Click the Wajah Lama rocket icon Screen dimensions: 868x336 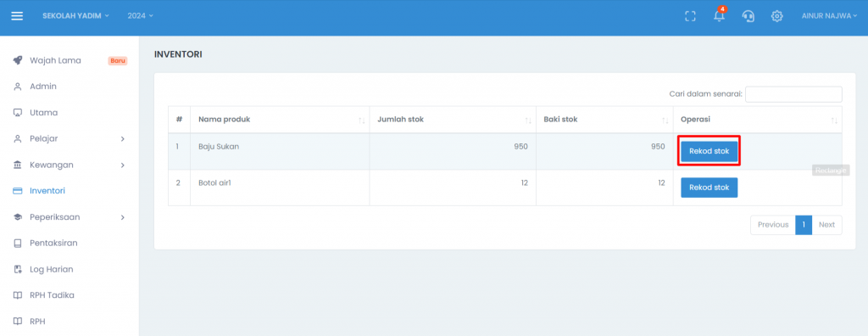point(18,60)
